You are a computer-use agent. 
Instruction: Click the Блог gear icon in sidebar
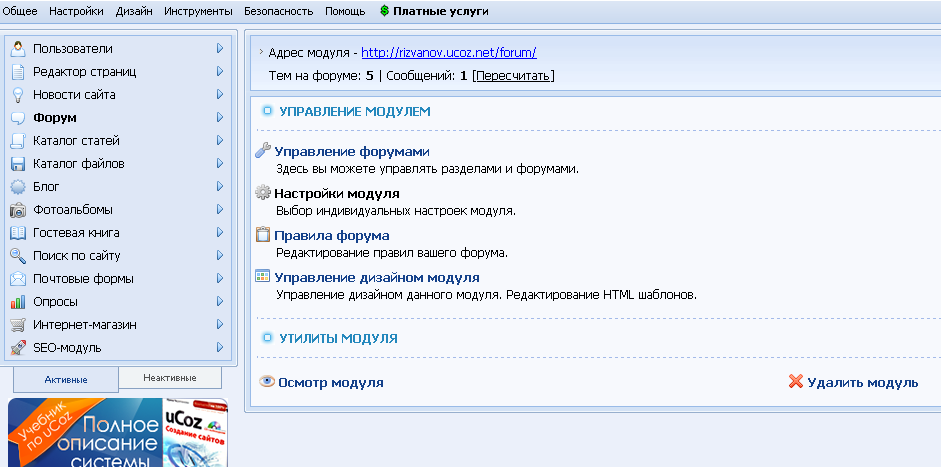click(x=18, y=187)
